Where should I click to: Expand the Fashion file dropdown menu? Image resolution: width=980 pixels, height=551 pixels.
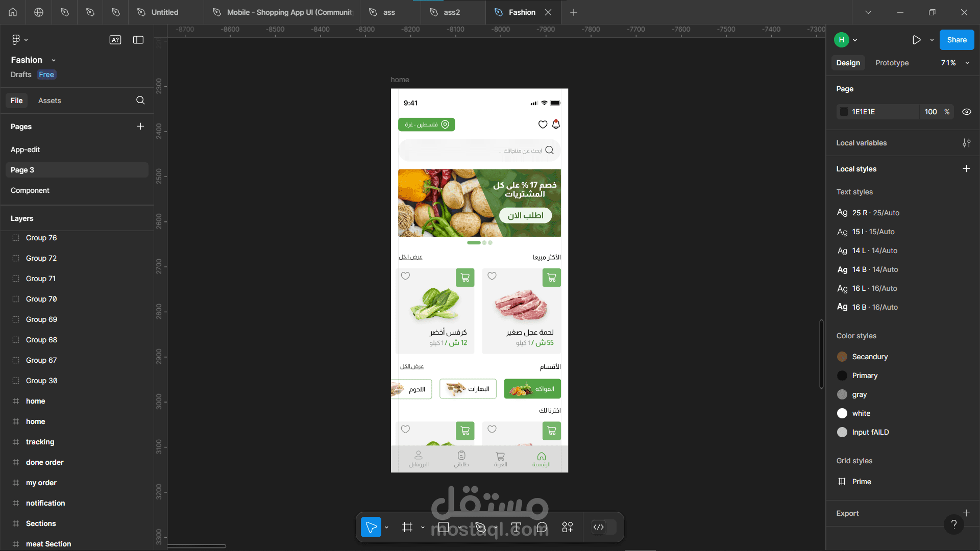pyautogui.click(x=54, y=60)
